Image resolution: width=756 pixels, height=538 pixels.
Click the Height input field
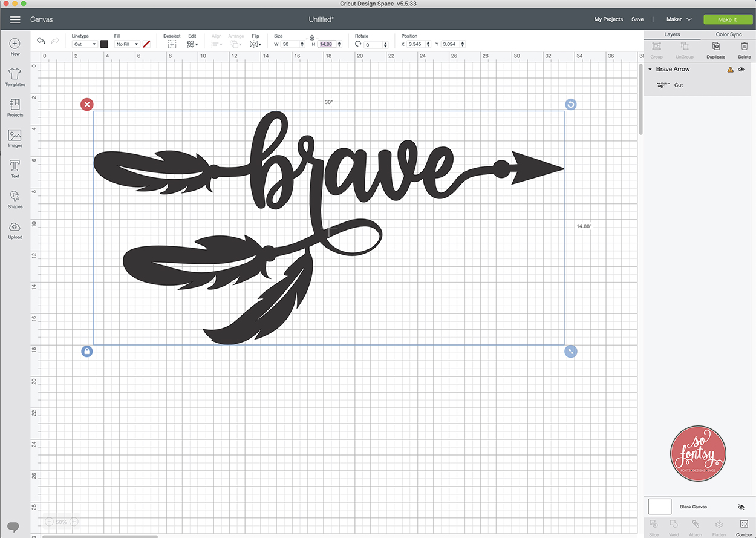(327, 45)
